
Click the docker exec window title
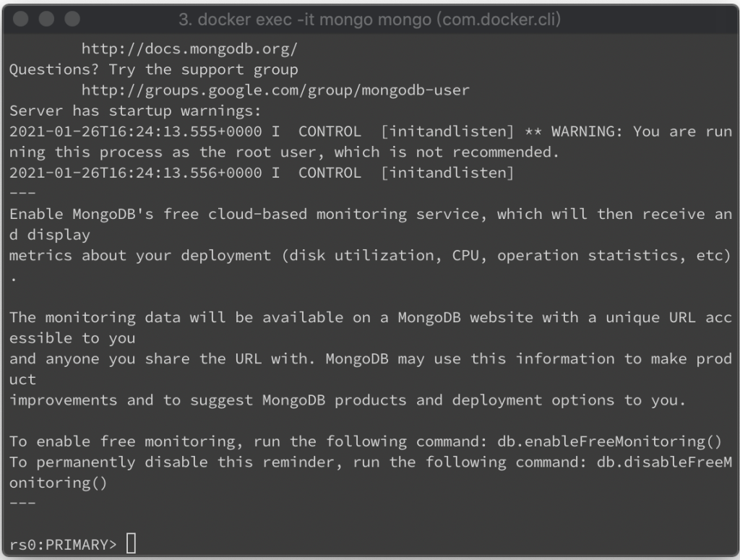click(369, 20)
